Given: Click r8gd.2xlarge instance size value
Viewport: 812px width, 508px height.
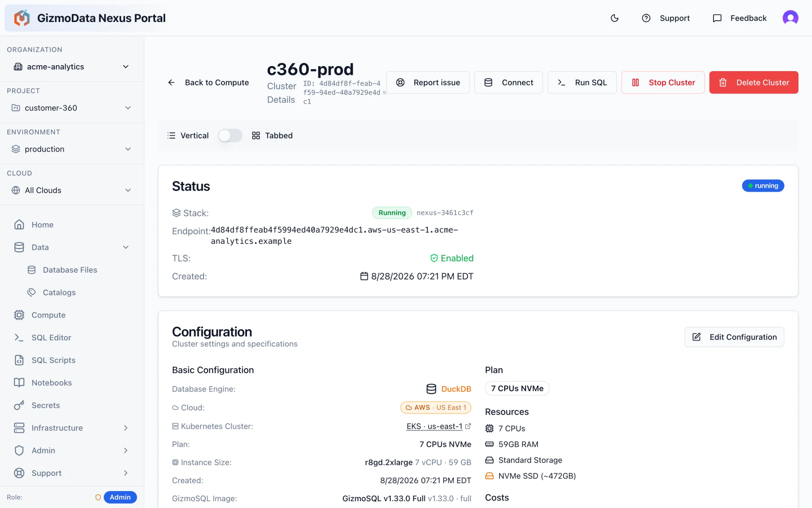Looking at the screenshot, I should (x=389, y=463).
